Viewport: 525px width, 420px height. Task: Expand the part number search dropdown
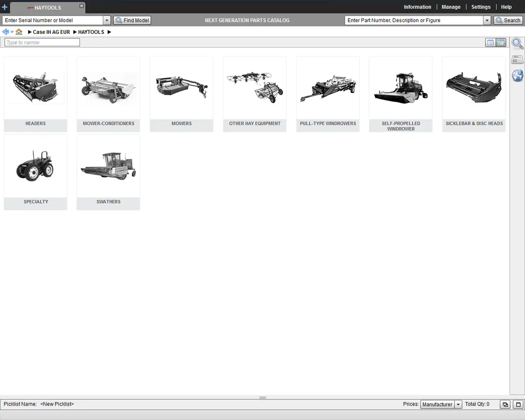(x=487, y=20)
